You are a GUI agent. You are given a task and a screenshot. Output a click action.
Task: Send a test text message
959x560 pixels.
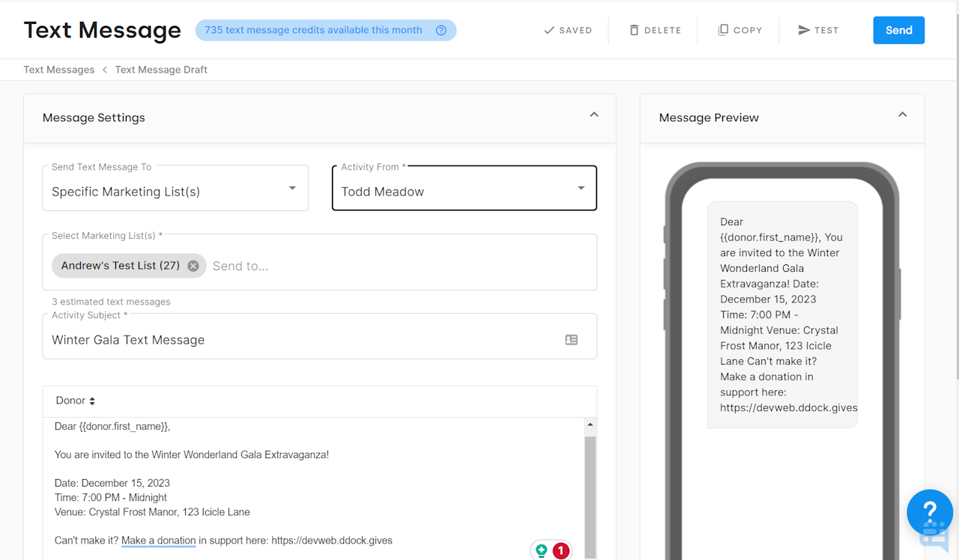818,31
